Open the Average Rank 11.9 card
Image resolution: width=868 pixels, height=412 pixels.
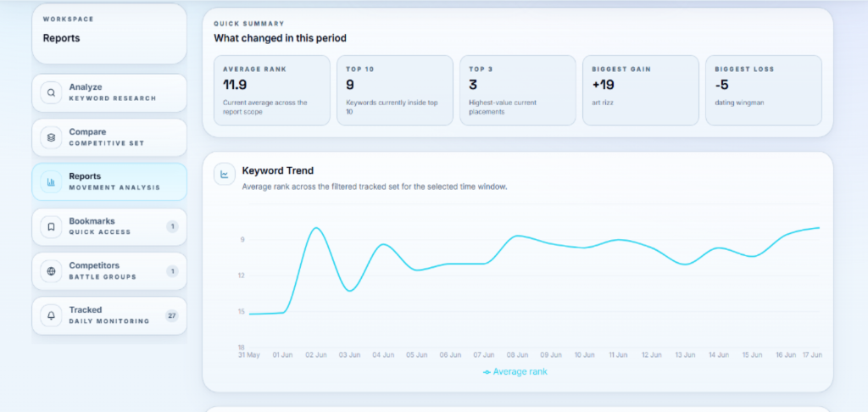[272, 90]
